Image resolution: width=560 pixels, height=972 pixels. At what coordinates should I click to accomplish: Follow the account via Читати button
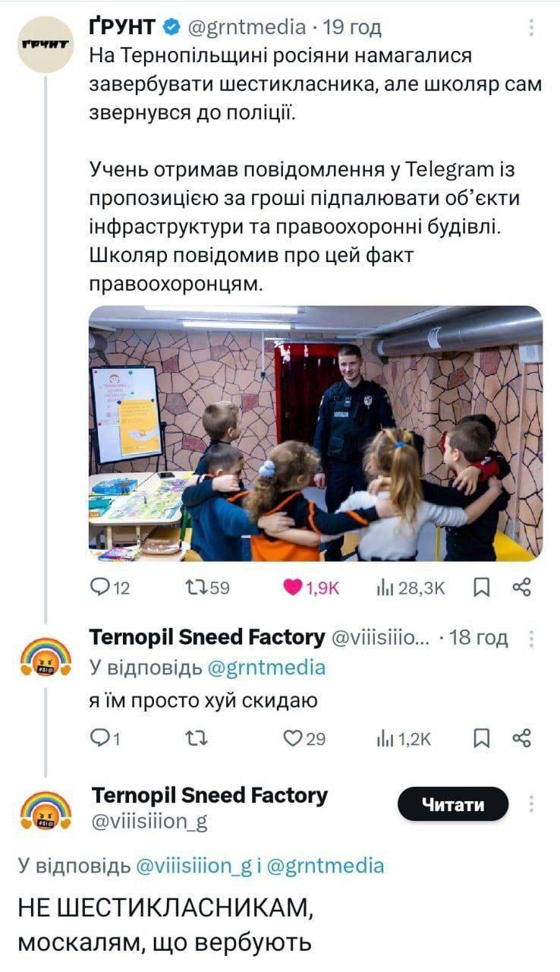pyautogui.click(x=453, y=804)
